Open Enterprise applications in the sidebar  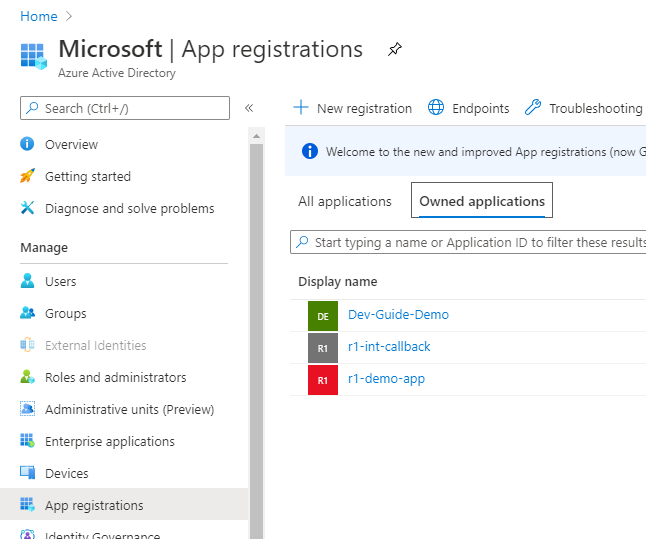pyautogui.click(x=110, y=441)
